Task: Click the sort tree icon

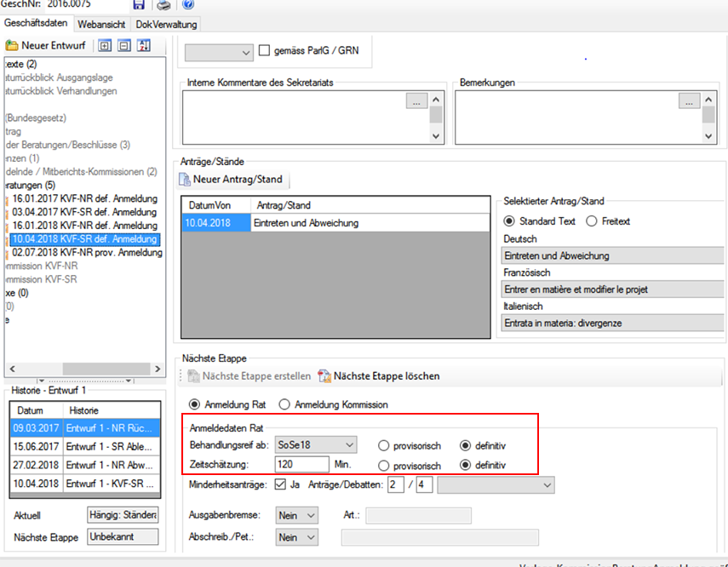Action: click(x=143, y=45)
